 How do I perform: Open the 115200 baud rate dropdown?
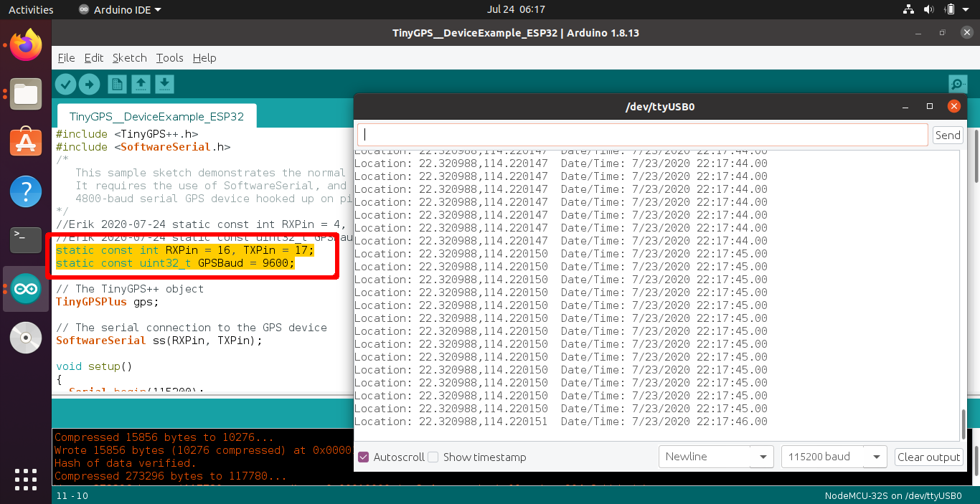pos(833,457)
